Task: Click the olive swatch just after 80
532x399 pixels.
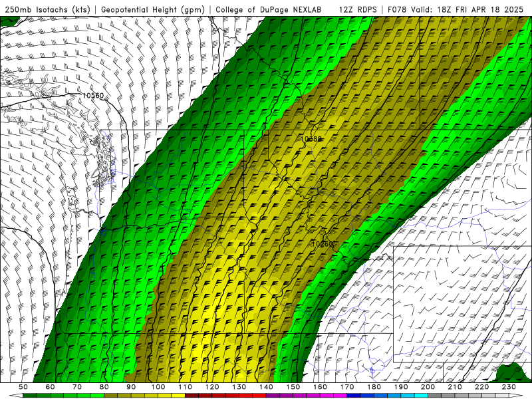Action: coord(110,396)
